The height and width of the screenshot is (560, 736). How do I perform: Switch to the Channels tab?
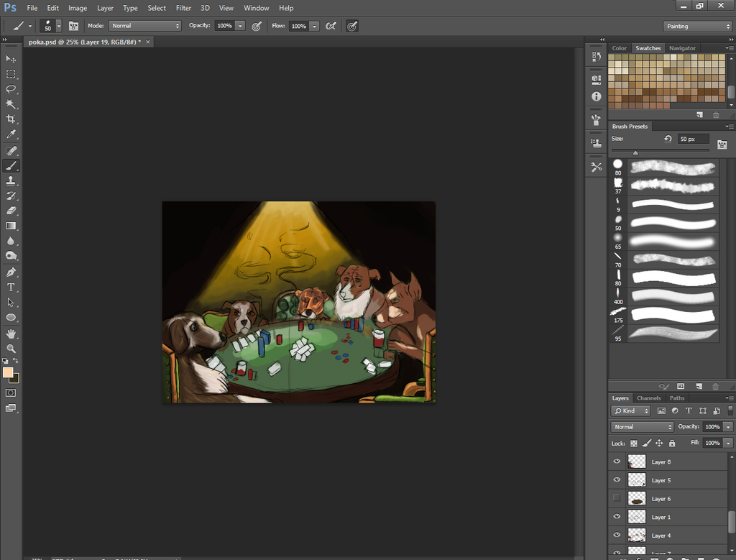coord(649,398)
